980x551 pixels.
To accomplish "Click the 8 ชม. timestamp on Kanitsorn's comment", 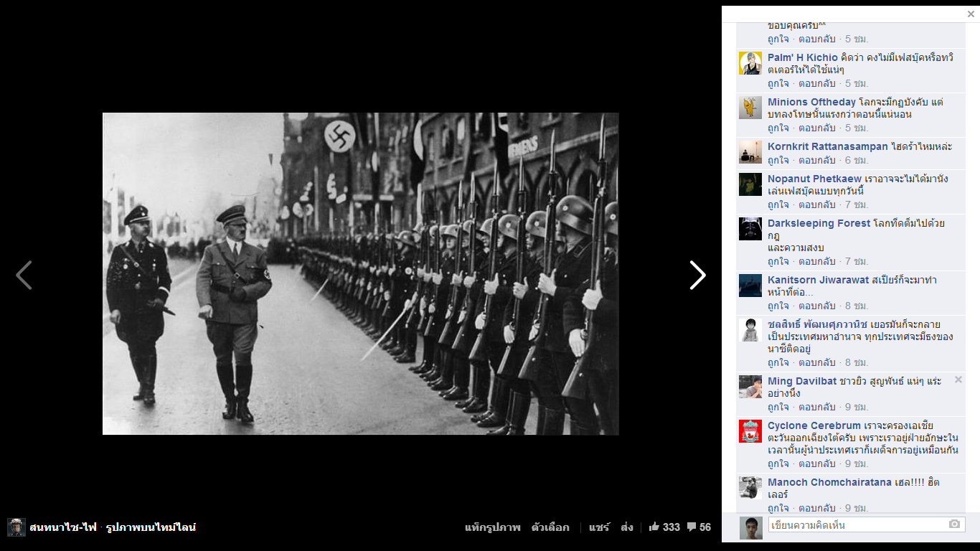I will [857, 306].
